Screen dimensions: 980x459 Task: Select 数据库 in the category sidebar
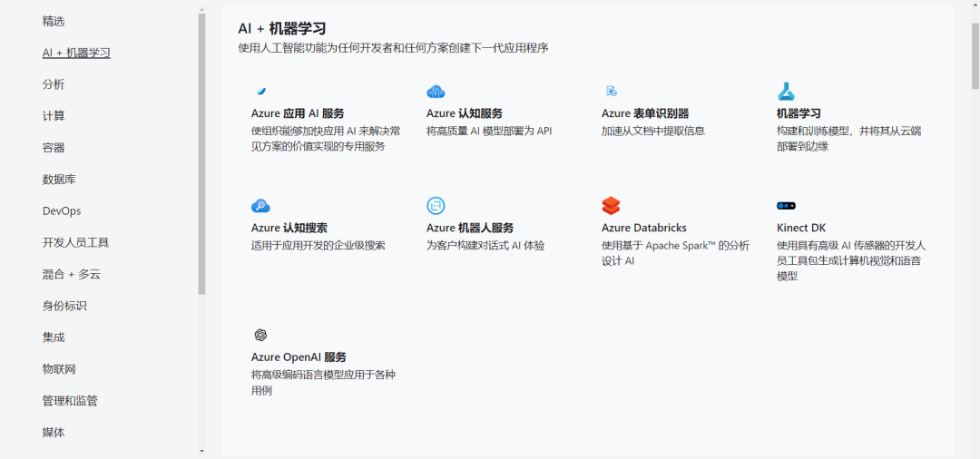coord(59,180)
